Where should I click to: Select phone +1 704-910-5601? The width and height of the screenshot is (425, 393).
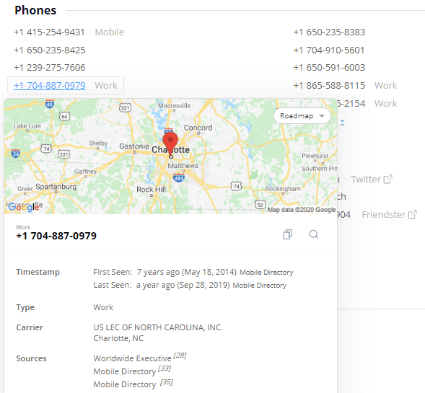click(329, 50)
